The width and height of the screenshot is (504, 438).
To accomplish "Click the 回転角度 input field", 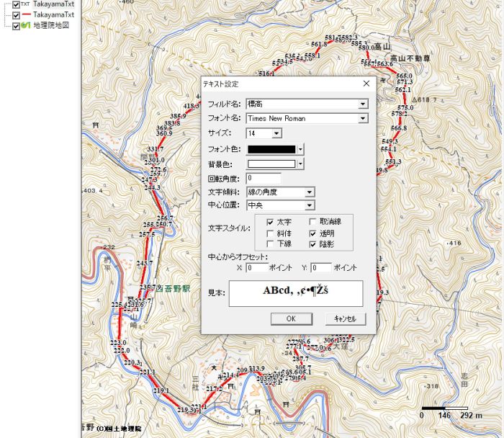I will coord(264,178).
